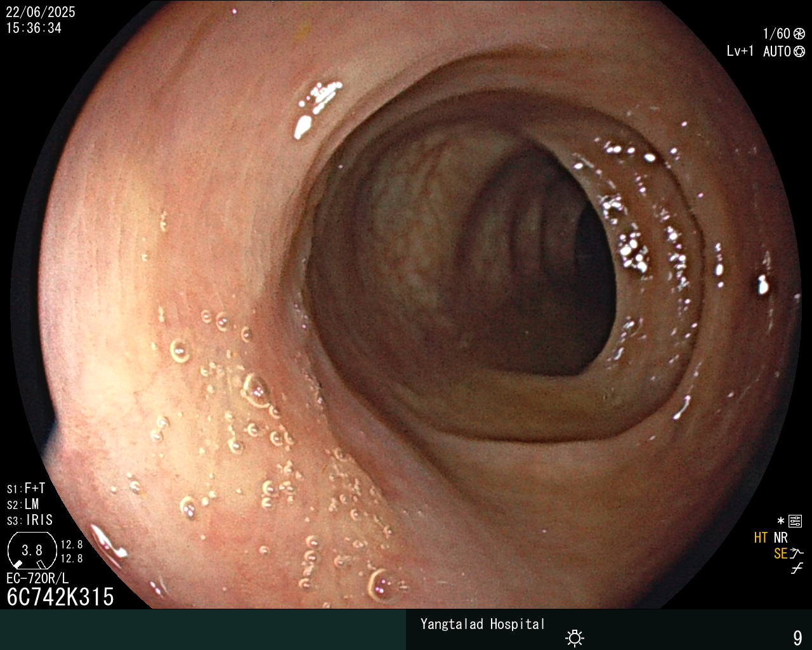Click the serial number 6C742K315
812x650 pixels.
60,597
